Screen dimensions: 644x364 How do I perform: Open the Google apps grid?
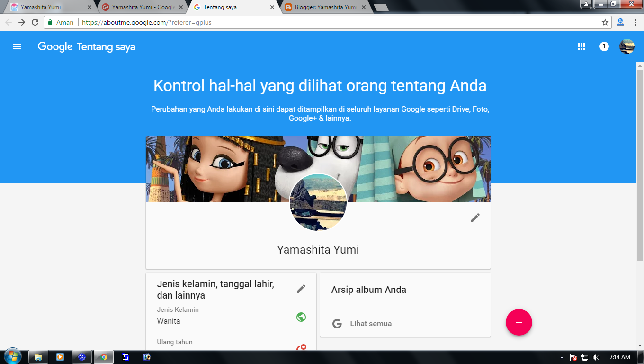pyautogui.click(x=581, y=46)
